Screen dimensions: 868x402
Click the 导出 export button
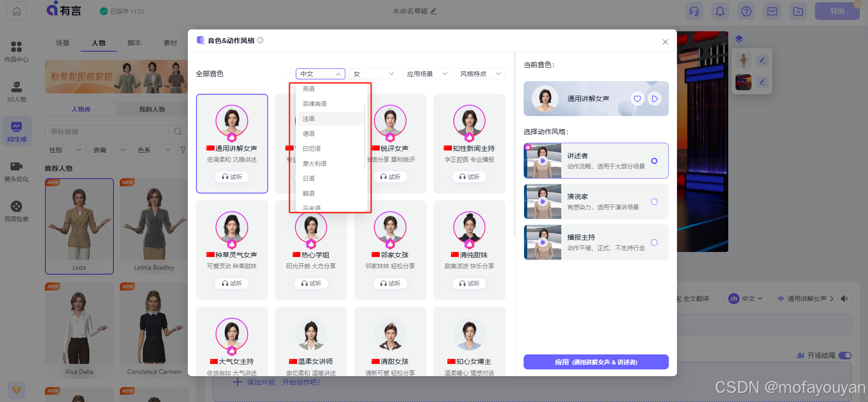pos(837,11)
